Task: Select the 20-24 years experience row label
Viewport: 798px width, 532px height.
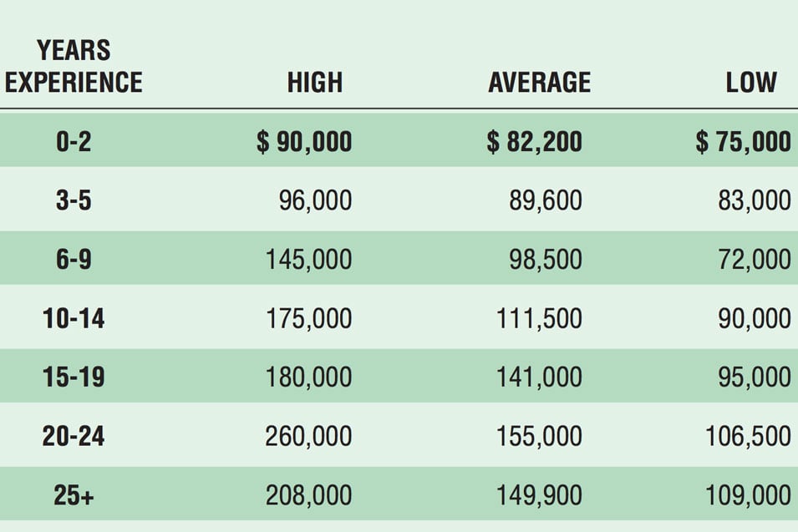Action: coord(74,436)
